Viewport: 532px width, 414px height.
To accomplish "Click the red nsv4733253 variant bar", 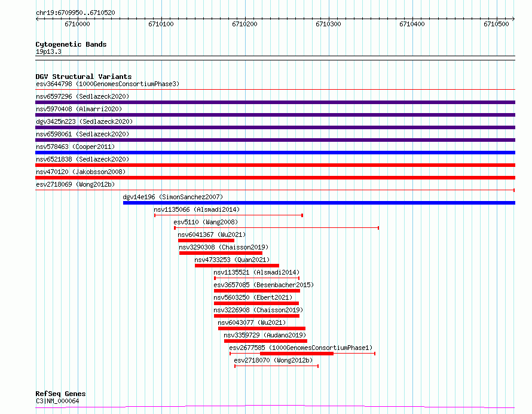I will click(x=237, y=266).
